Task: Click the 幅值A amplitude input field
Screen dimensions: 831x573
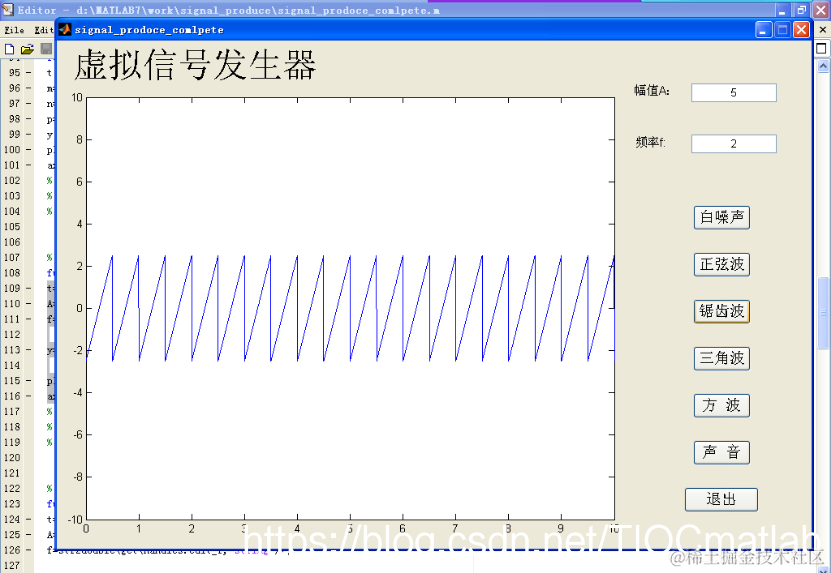Action: (733, 92)
